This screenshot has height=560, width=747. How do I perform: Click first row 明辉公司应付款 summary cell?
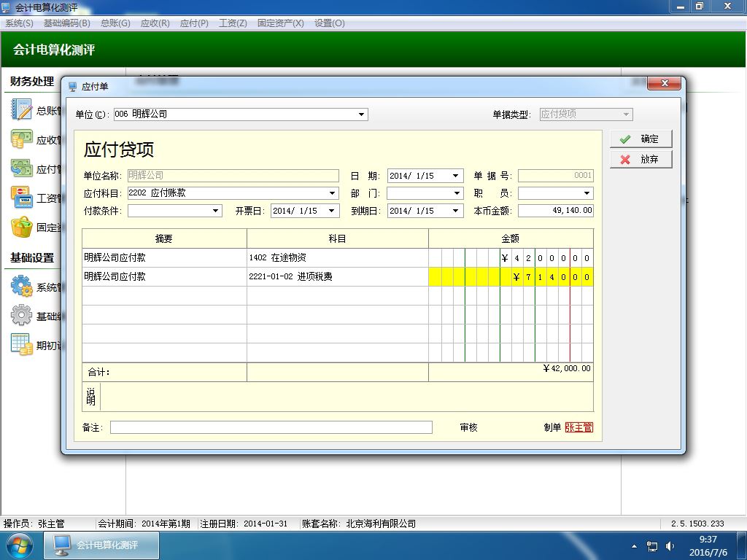[x=164, y=257]
